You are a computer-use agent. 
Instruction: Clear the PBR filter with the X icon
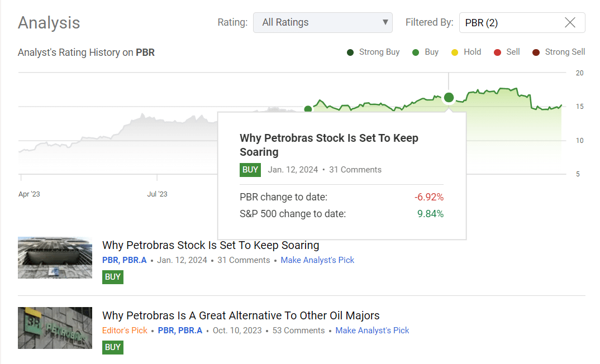click(x=570, y=22)
